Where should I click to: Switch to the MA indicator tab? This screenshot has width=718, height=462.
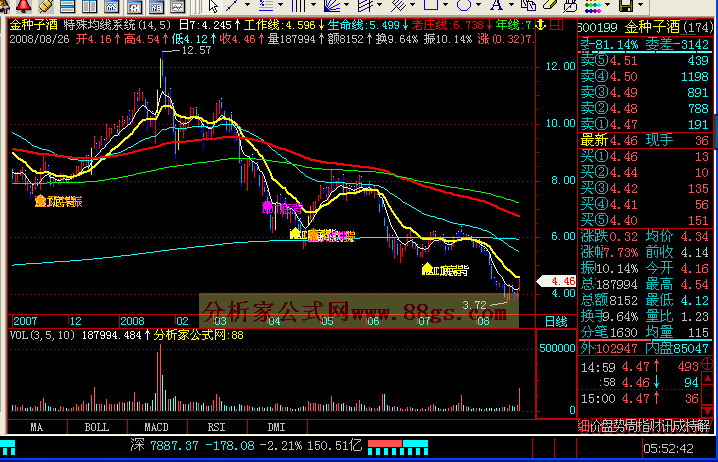point(37,427)
